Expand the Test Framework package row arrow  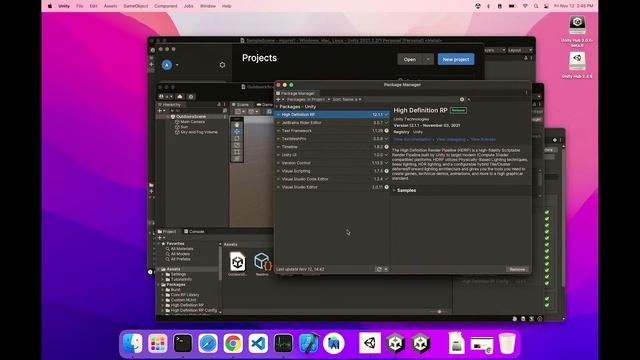pos(278,131)
